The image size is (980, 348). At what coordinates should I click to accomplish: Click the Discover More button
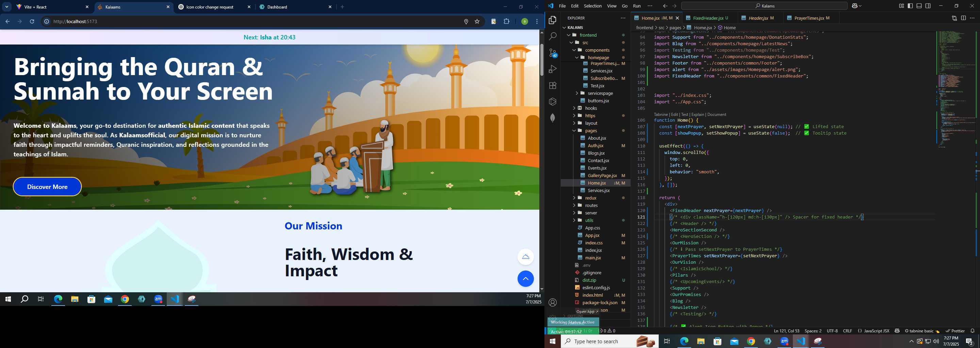47,187
